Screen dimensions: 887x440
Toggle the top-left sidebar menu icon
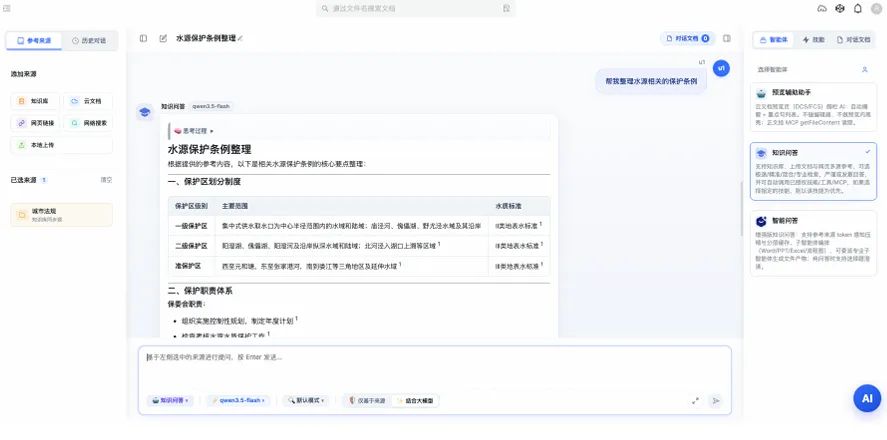click(x=7, y=8)
